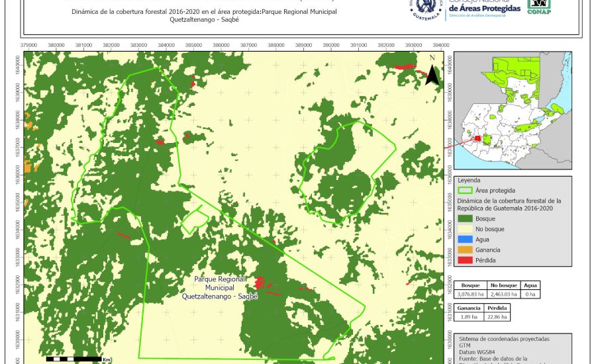Viewport: 596px width, 364px height.
Task: Click the north arrow compass symbol
Action: coord(432,71)
